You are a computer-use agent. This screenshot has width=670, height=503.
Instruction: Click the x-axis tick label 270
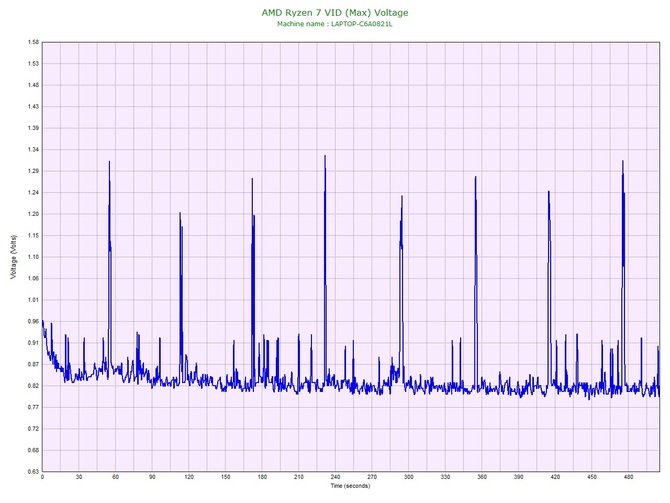click(372, 477)
